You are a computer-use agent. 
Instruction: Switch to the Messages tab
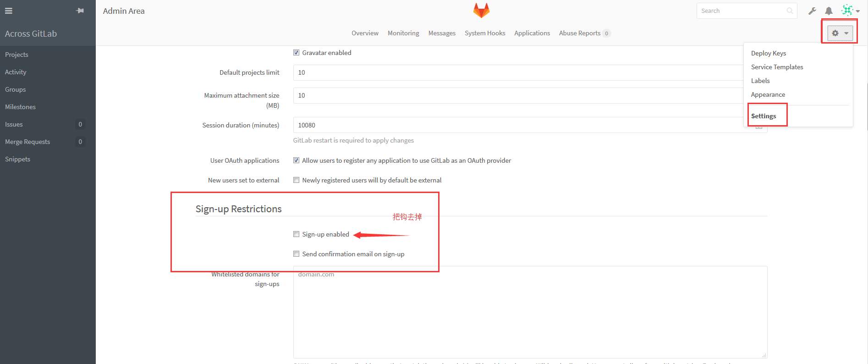442,33
